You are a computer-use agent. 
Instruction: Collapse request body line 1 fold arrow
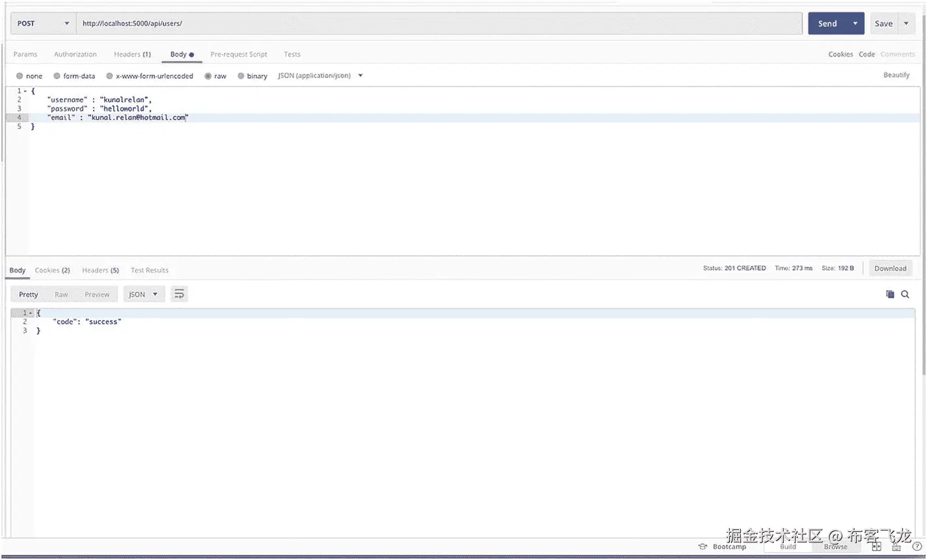(25, 91)
